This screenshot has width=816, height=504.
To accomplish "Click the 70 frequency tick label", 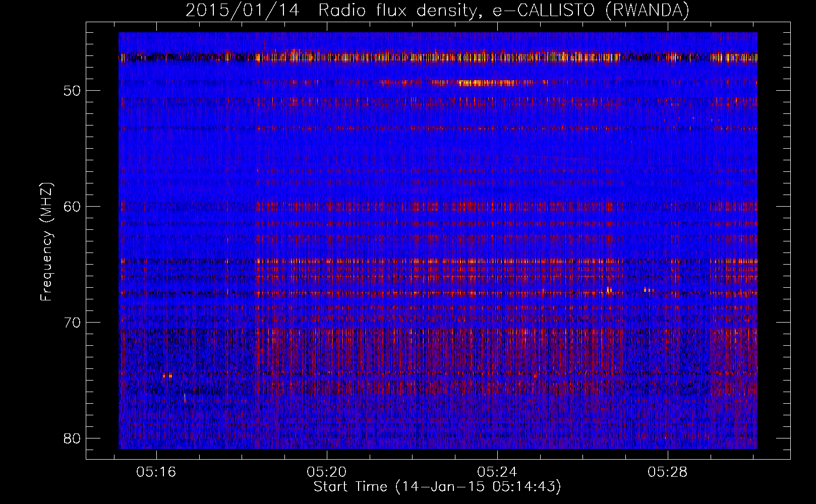I will pyautogui.click(x=72, y=323).
